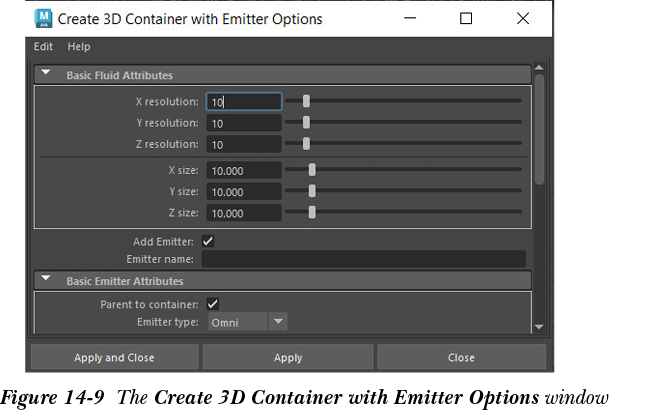Viewport: 647px width, 420px height.
Task: Open the Help menu
Action: point(79,47)
